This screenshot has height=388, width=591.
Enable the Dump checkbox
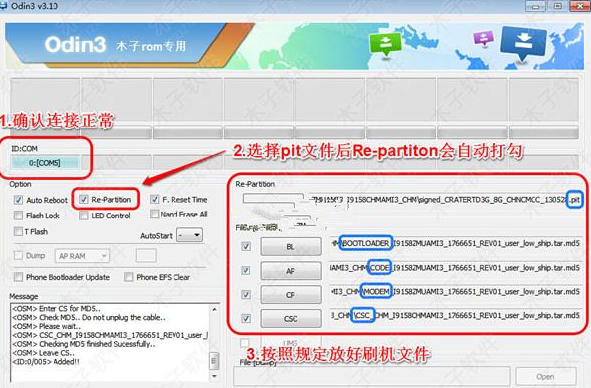(18, 255)
